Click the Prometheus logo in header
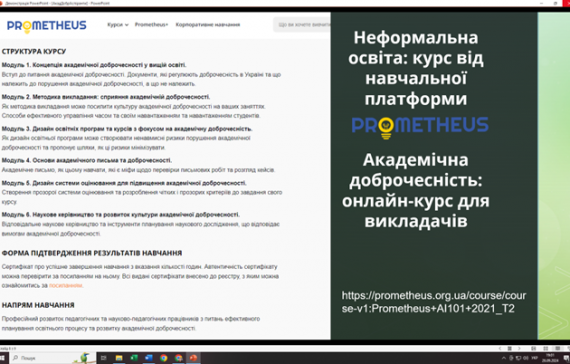The width and height of the screenshot is (570, 364). pyautogui.click(x=47, y=26)
